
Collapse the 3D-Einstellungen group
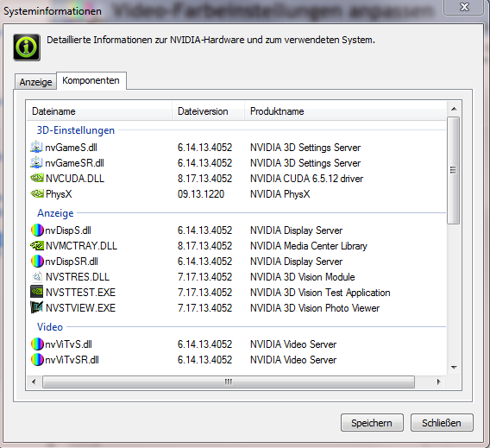(76, 130)
